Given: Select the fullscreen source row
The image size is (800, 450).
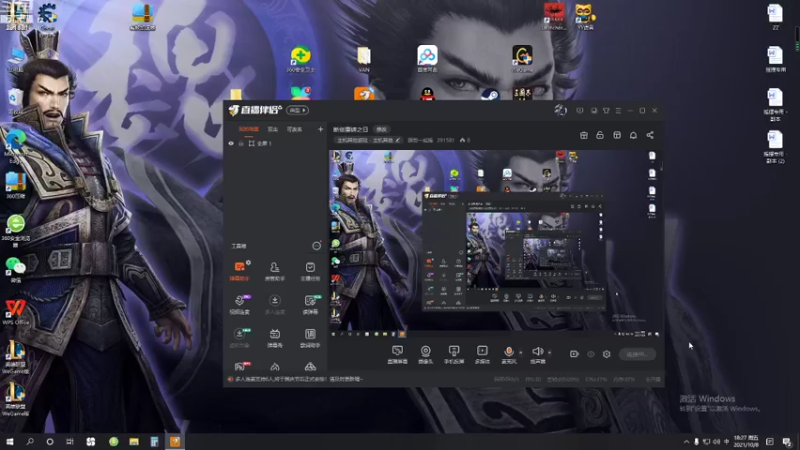Looking at the screenshot, I should (276, 143).
